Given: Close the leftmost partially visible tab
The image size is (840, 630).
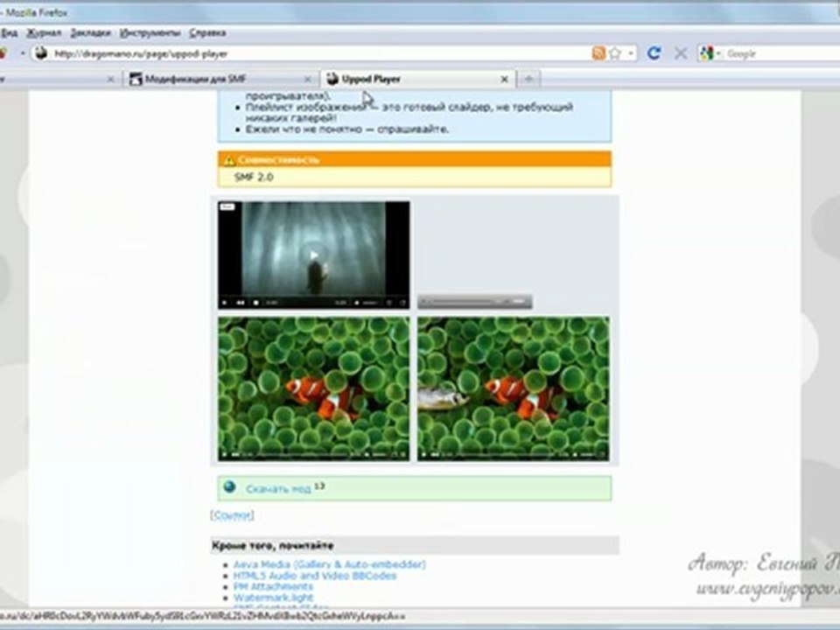Looking at the screenshot, I should pos(111,80).
